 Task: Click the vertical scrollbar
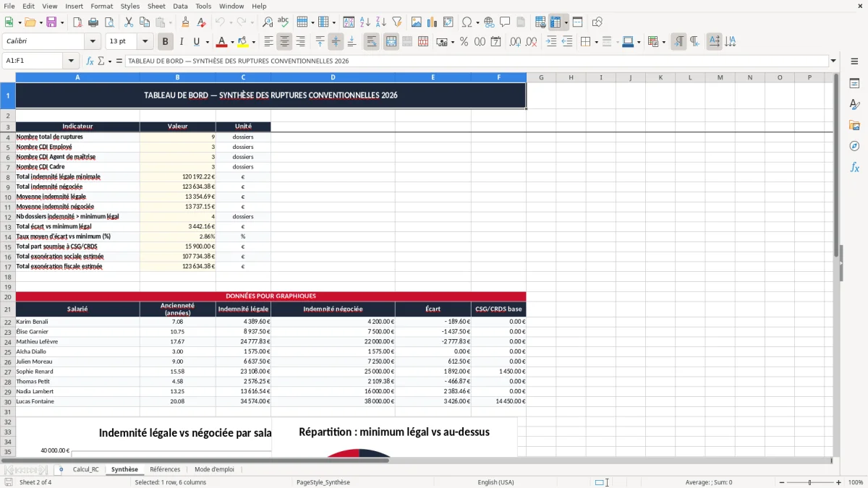(837, 263)
